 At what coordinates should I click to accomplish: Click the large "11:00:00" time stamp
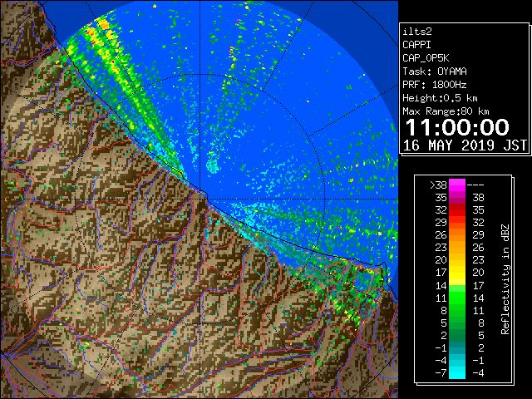tap(457, 127)
